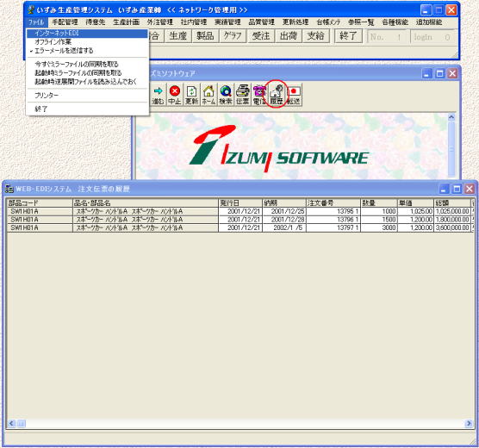Viewport: 479px width, 448px height.
Task: Open the 生産計画 menu
Action: coord(126,22)
